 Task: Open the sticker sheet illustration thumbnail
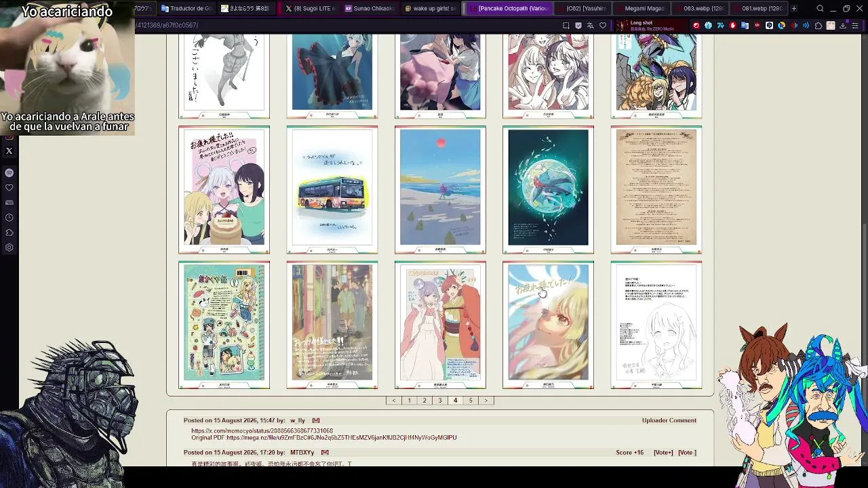click(224, 325)
